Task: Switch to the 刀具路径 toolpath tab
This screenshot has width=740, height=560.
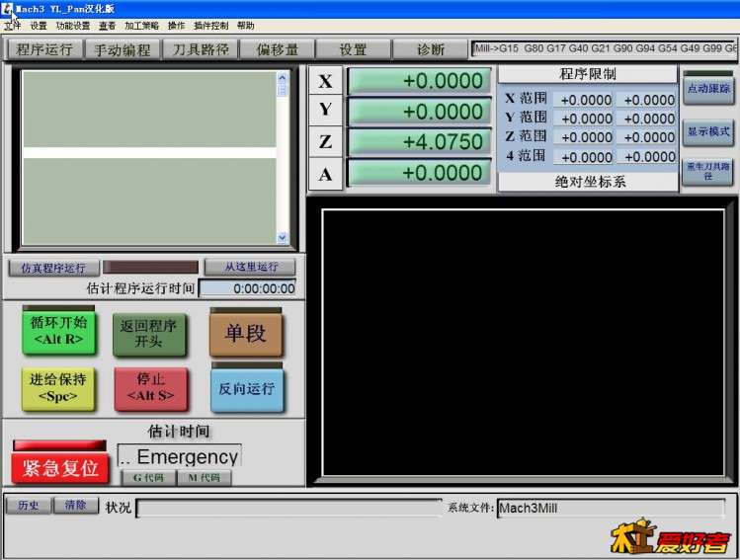Action: (201, 49)
